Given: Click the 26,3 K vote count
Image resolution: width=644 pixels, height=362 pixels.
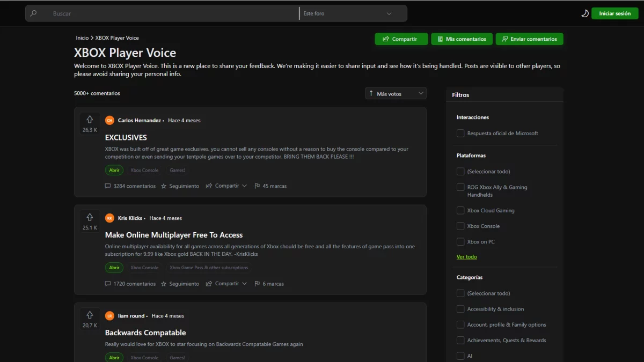Looking at the screenshot, I should (90, 130).
